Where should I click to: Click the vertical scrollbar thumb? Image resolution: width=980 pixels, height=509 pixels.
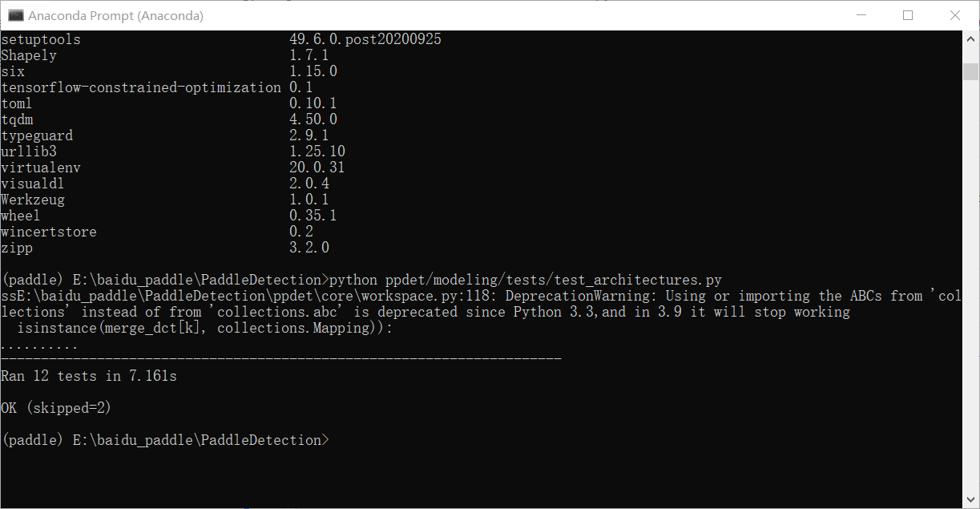pos(971,72)
